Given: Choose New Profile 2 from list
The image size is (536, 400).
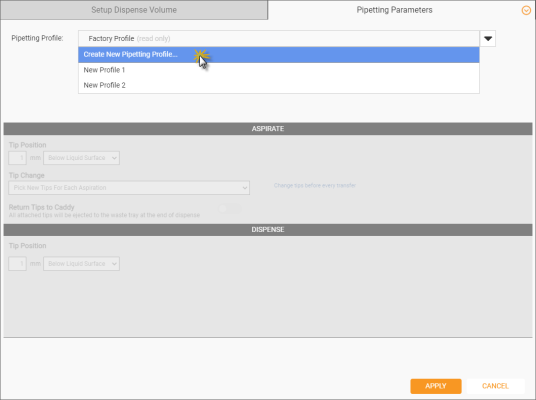Looking at the screenshot, I should click(x=279, y=85).
